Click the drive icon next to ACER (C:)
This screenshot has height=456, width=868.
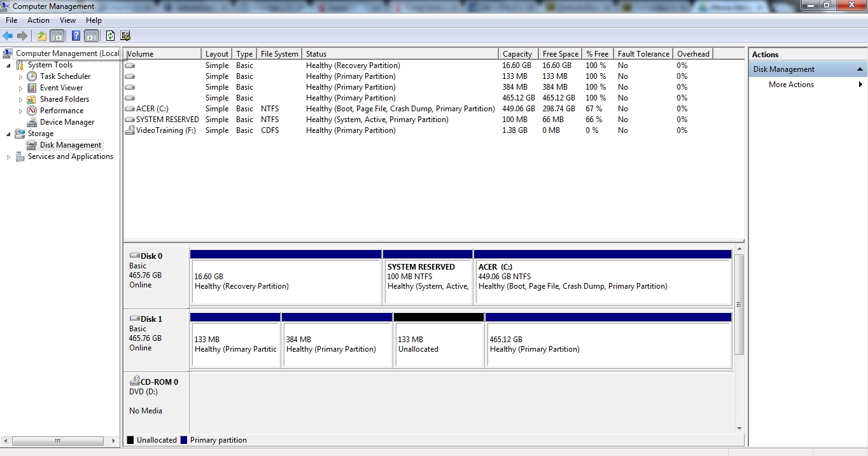tap(130, 109)
